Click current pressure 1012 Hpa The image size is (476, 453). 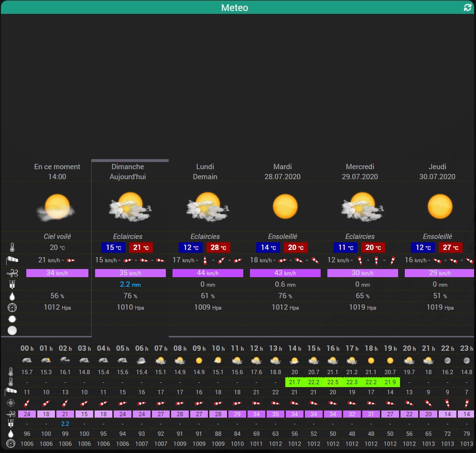(x=57, y=307)
